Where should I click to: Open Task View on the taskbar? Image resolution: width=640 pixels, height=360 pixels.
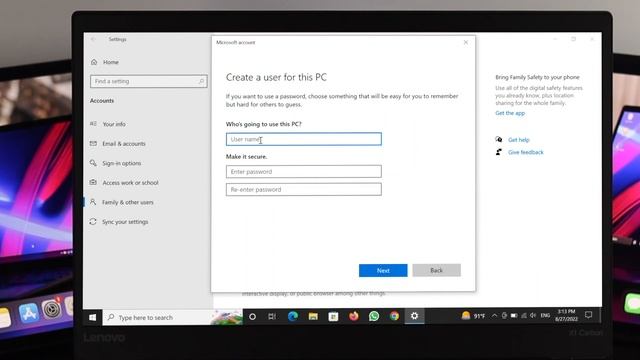272,316
